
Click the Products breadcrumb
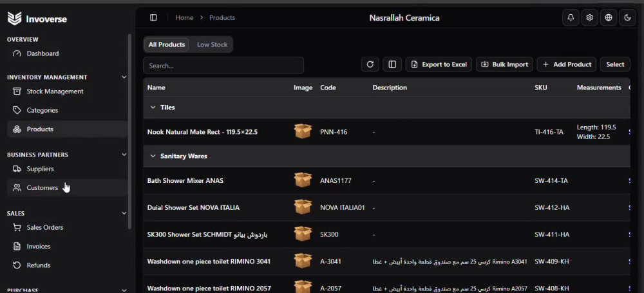(222, 17)
